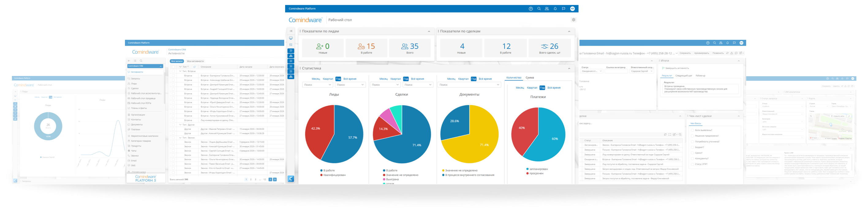Switch to the Сумма tab for payments
The image size is (868, 211).
530,77
